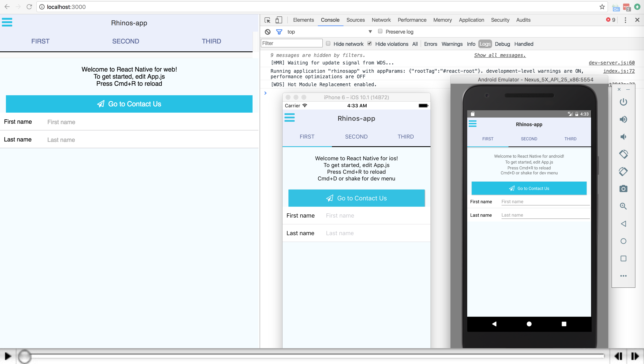Expand the DevTools panel options menu

(625, 20)
